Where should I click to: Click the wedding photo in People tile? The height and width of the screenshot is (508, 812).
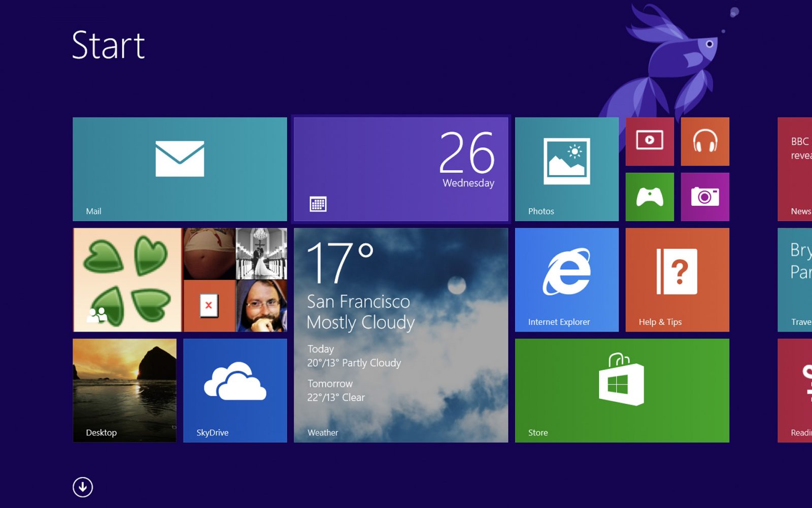coord(261,253)
